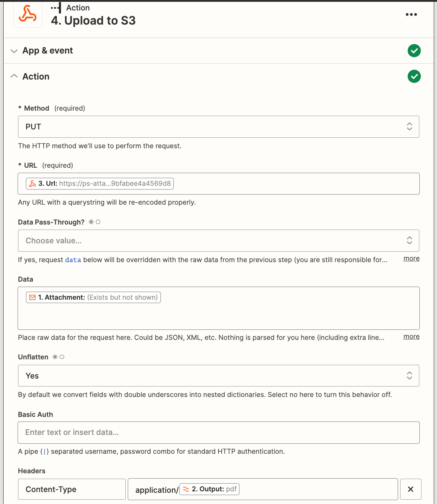Click the arrows on the Data Pass-Through dropdown
437x504 pixels.
point(409,240)
